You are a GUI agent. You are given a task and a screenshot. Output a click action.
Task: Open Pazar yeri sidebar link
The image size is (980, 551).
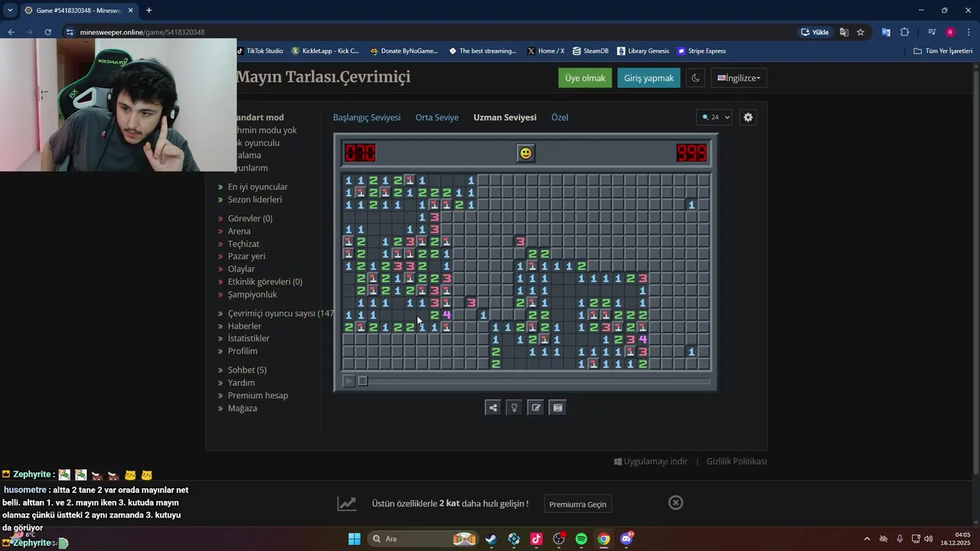tap(247, 256)
